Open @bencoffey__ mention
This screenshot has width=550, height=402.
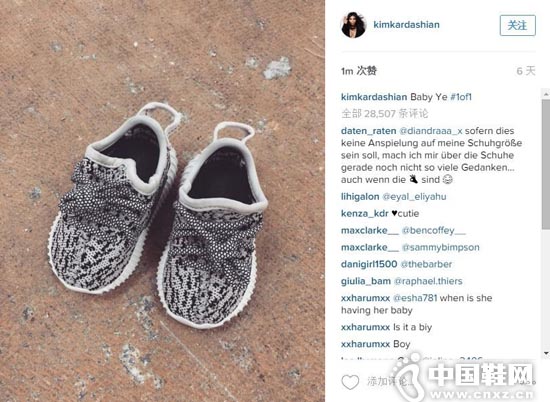click(434, 230)
